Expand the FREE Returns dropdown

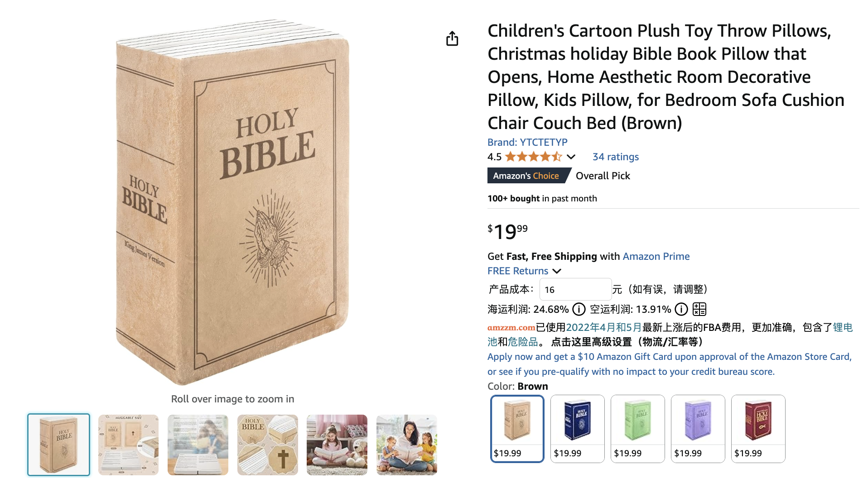[557, 271]
